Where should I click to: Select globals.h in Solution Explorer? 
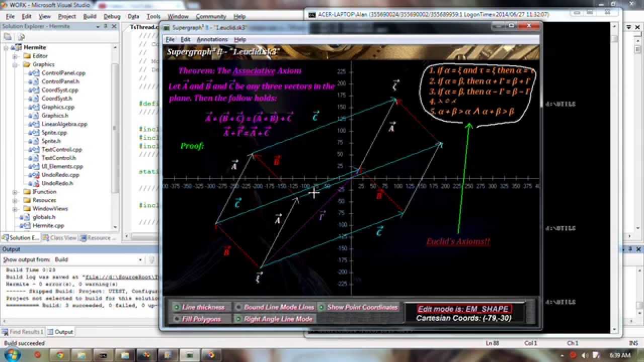click(x=44, y=217)
